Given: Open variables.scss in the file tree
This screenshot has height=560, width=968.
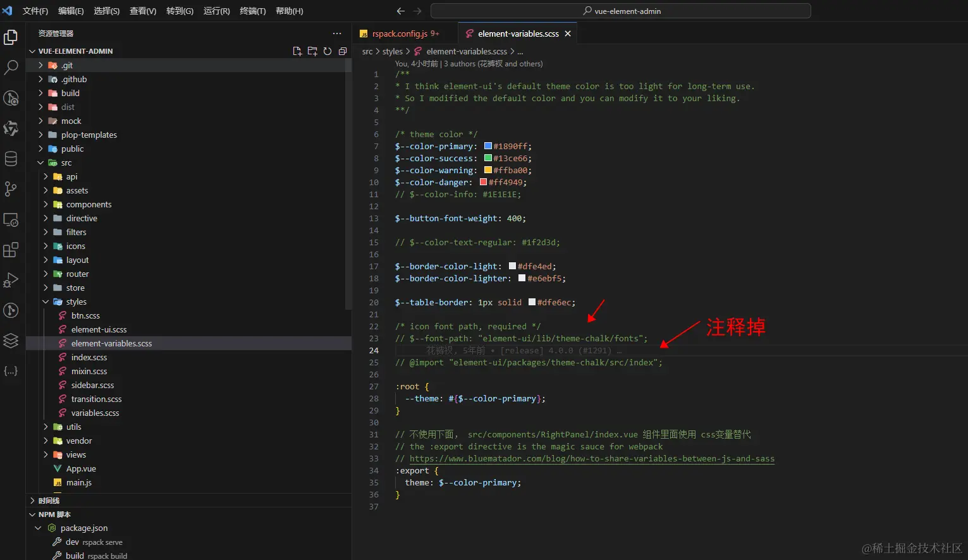Looking at the screenshot, I should point(95,413).
